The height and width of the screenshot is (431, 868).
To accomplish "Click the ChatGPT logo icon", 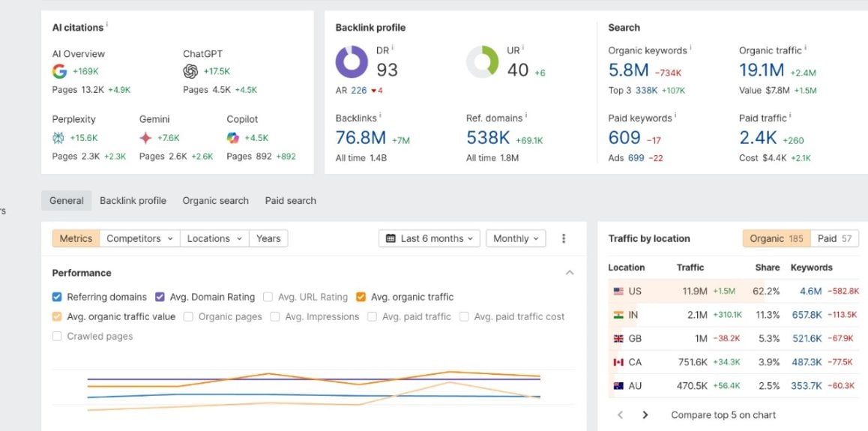I will 190,71.
